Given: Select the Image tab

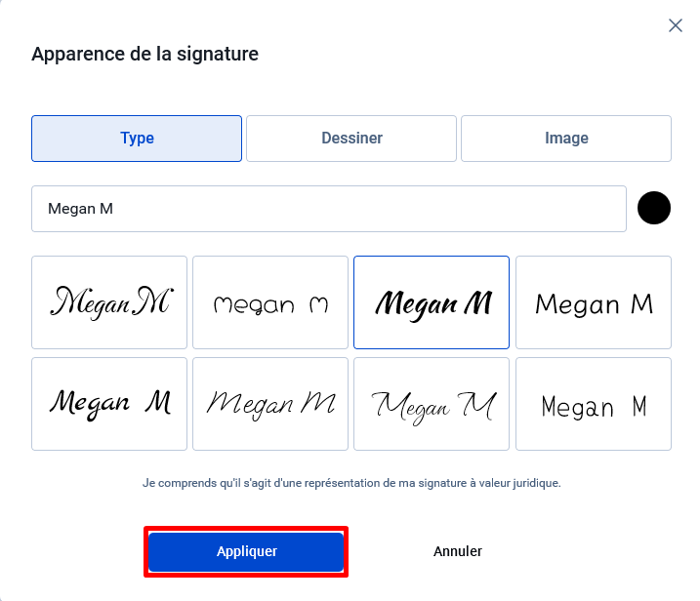Looking at the screenshot, I should click(566, 139).
